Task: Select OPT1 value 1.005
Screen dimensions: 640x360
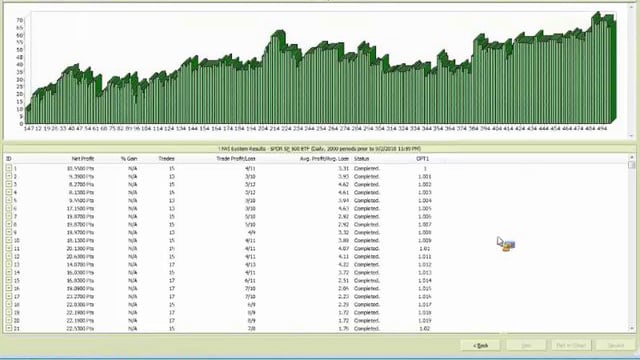Action: (x=424, y=209)
